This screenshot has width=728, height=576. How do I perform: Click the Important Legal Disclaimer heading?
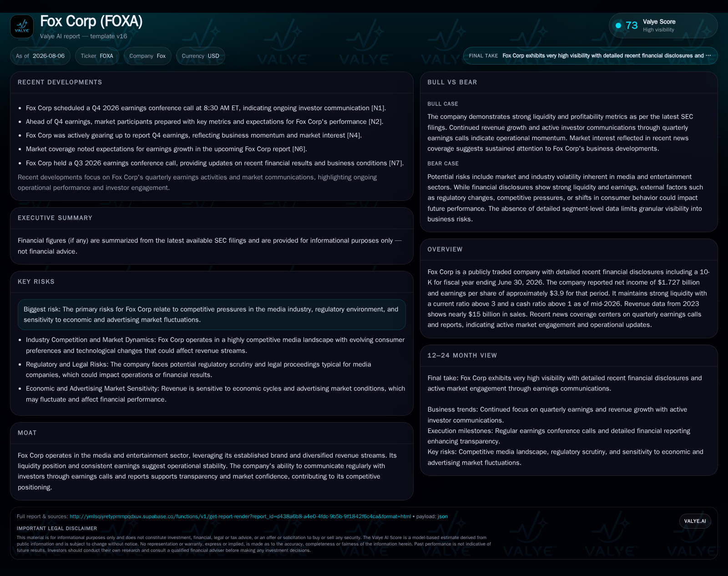click(x=57, y=529)
